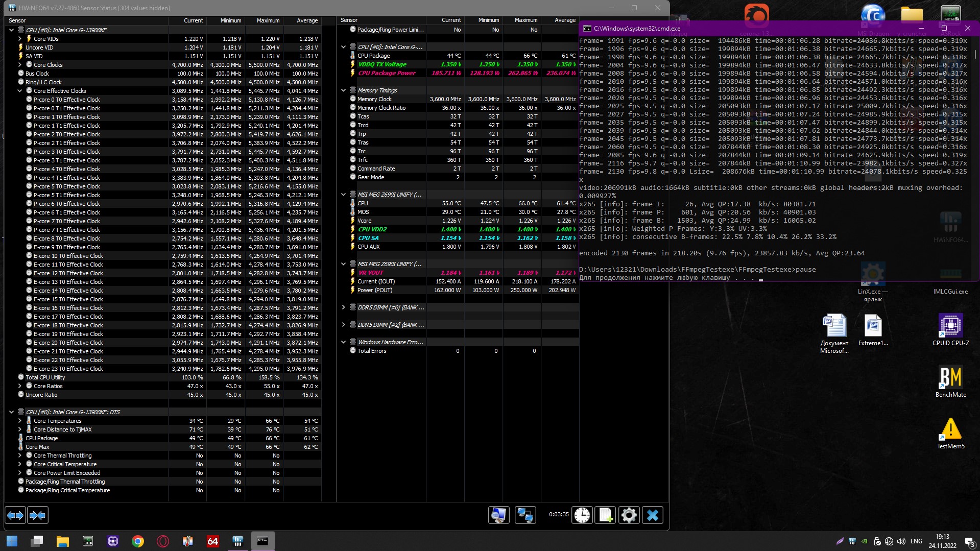Viewport: 980px width, 551px height.
Task: Select the Total Errors row
Action: (458, 351)
